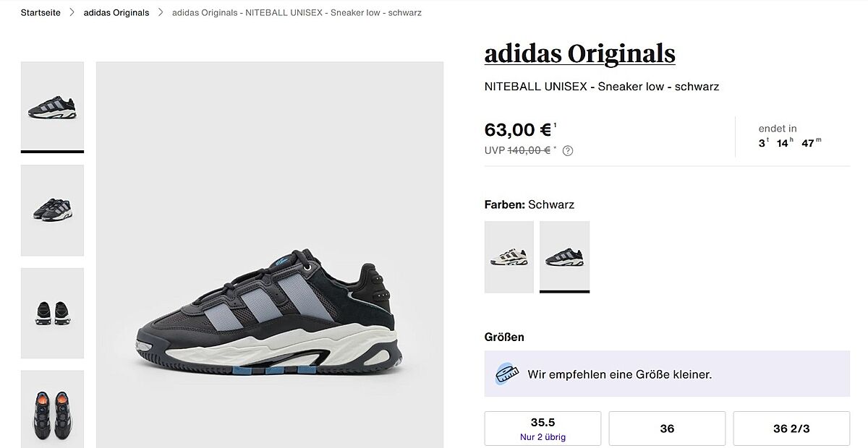View the back-view shoe thumbnail
The height and width of the screenshot is (448, 868).
point(52,313)
